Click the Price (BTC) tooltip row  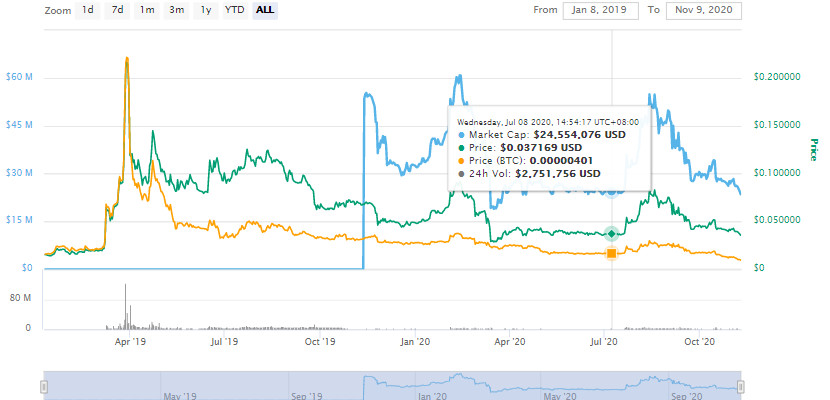point(525,160)
